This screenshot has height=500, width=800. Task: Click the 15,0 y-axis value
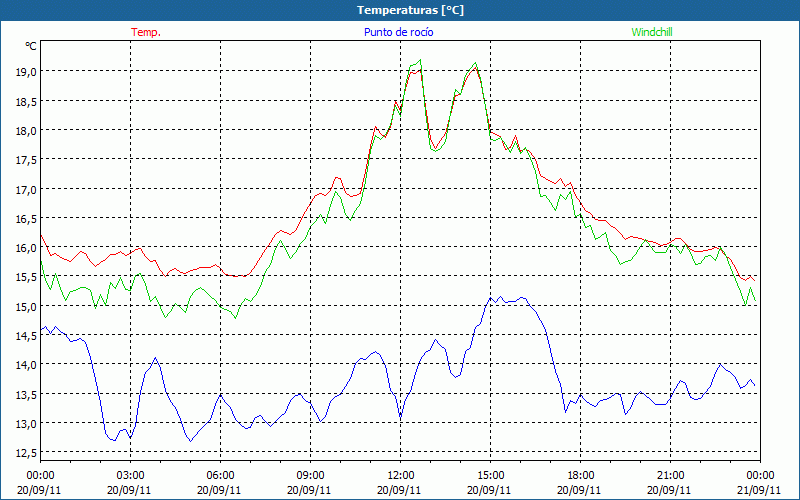27,306
